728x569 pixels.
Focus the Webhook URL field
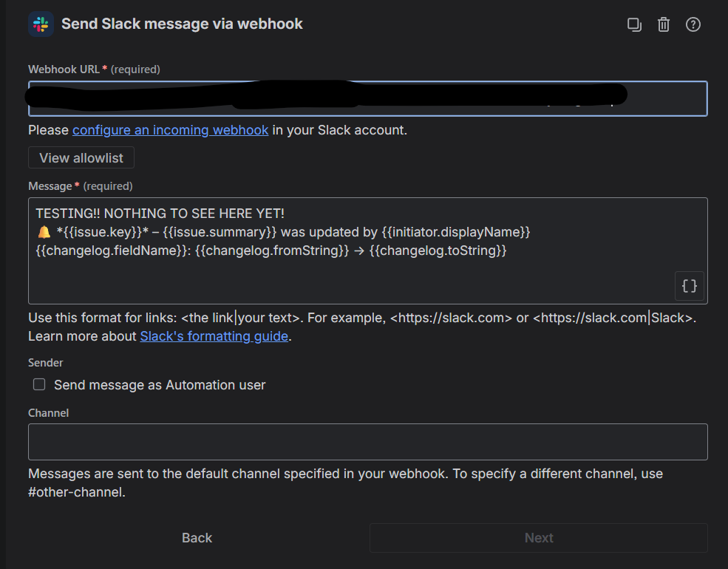pos(368,98)
